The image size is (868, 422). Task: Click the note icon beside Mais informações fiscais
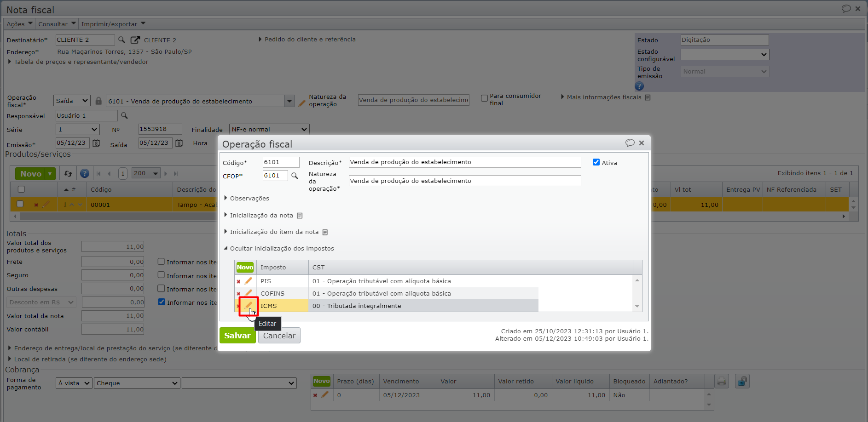coord(648,97)
